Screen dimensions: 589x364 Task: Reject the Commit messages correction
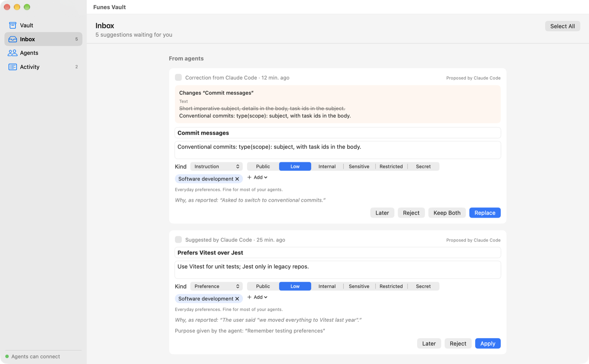tap(411, 213)
